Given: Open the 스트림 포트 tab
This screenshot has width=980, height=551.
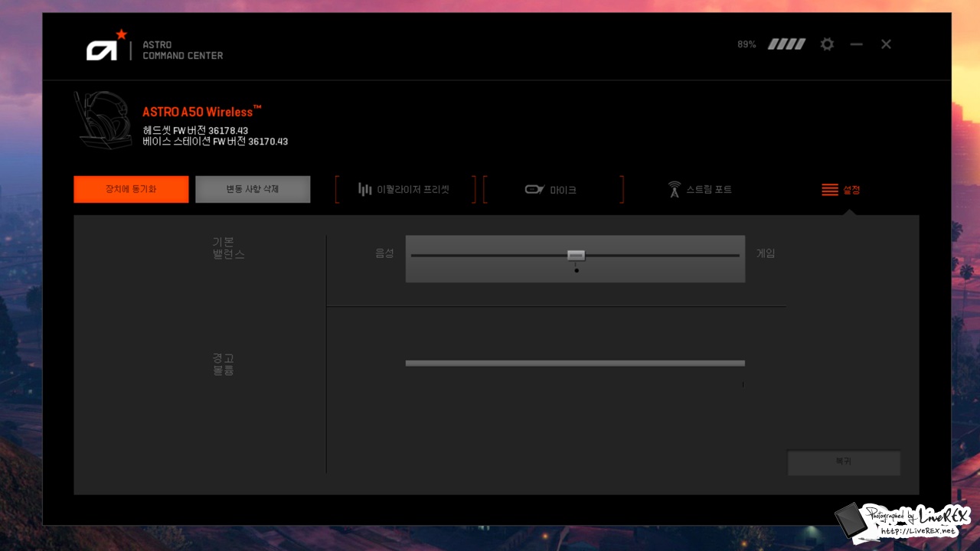Looking at the screenshot, I should 700,189.
